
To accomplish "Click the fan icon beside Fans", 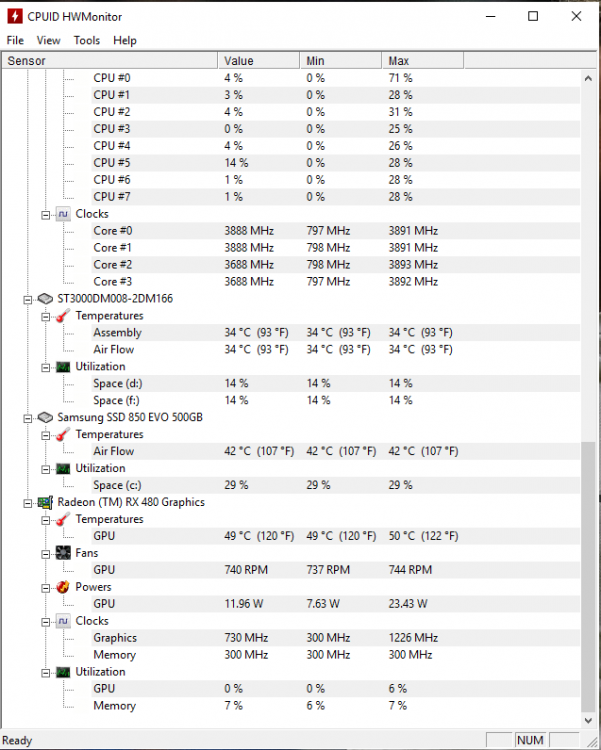I will pos(63,553).
